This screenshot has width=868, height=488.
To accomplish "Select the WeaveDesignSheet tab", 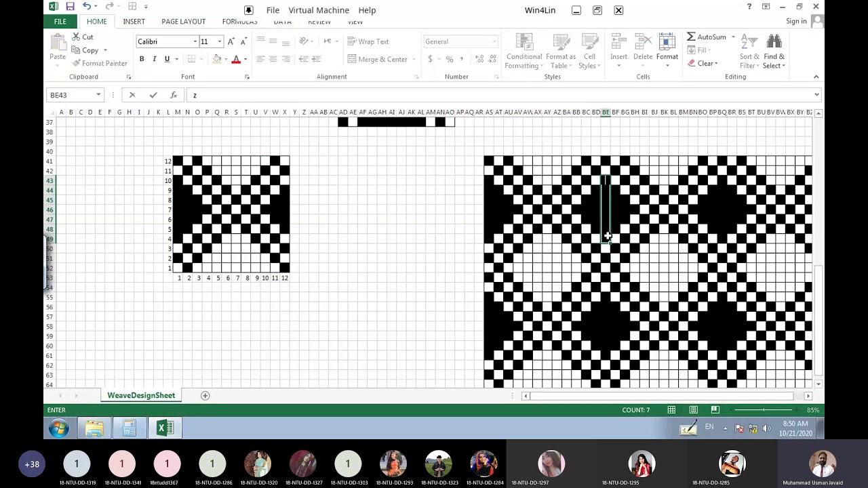I will point(141,396).
